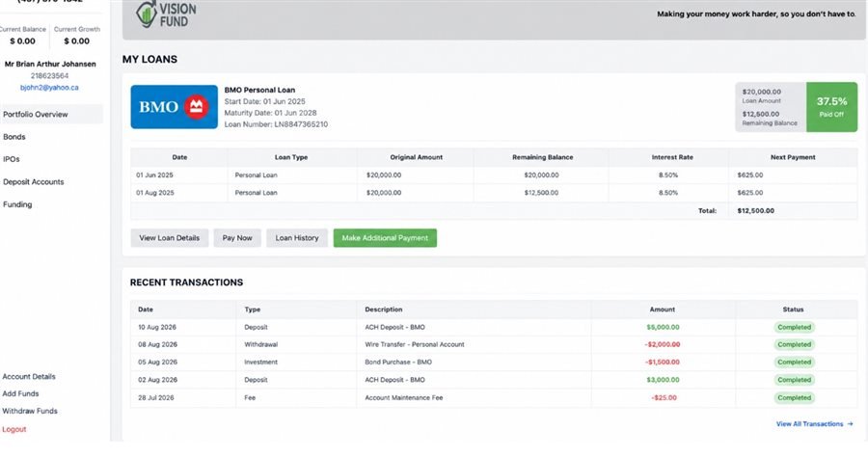Click the Date header in loan table
868x457 pixels.
click(179, 157)
